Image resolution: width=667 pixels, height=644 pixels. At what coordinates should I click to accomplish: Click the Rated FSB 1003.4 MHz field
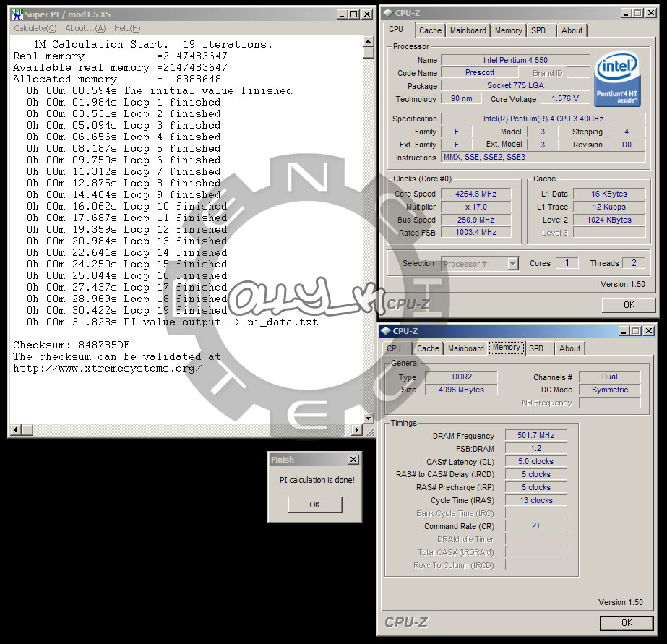(475, 232)
